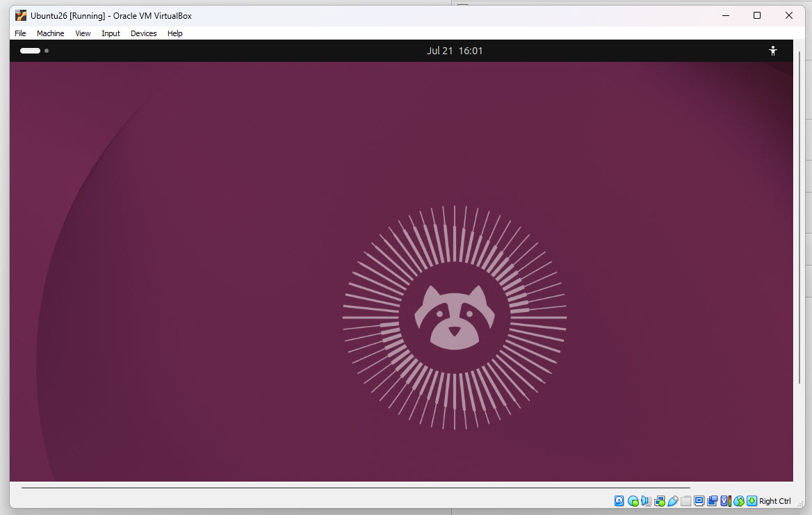Click the Ubuntu workspace indicator pill

[x=30, y=51]
